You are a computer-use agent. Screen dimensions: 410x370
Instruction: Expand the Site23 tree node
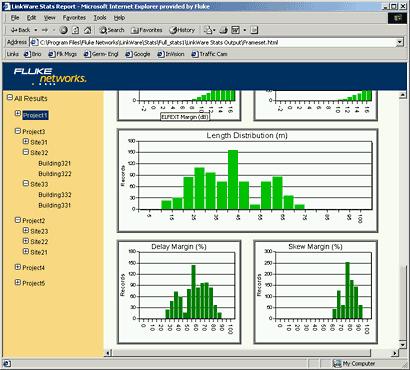tap(26, 230)
